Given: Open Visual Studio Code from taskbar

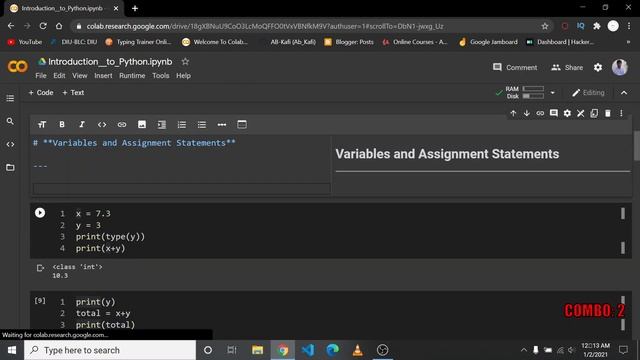Looking at the screenshot, I should [x=308, y=350].
